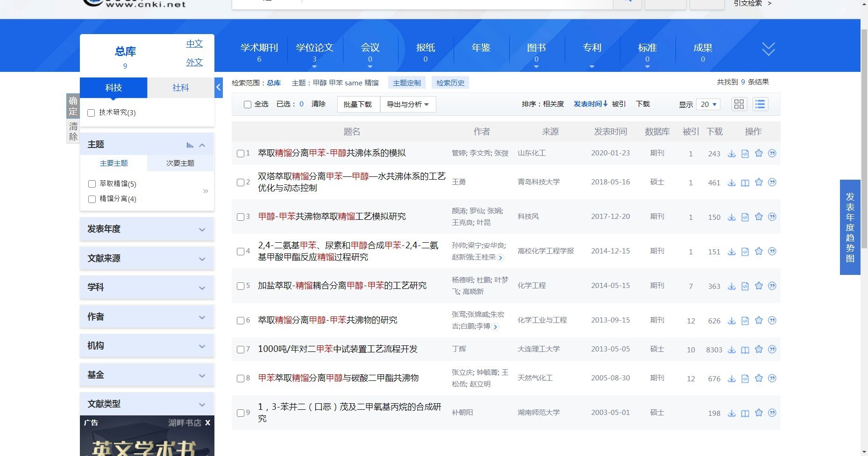
Task: Click the 批量下载 button
Action: 357,104
